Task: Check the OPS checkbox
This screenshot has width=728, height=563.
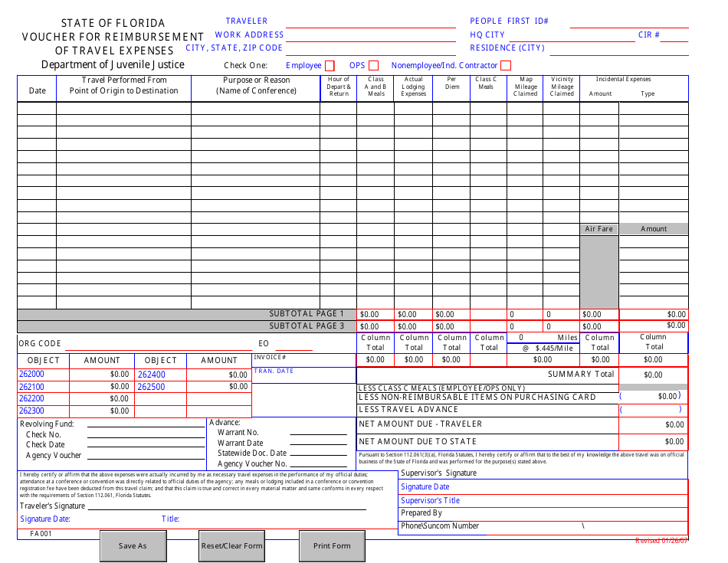Action: (x=373, y=64)
